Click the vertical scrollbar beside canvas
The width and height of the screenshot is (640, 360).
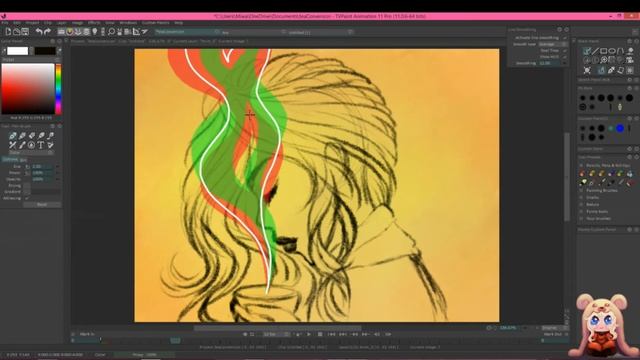coord(567,177)
